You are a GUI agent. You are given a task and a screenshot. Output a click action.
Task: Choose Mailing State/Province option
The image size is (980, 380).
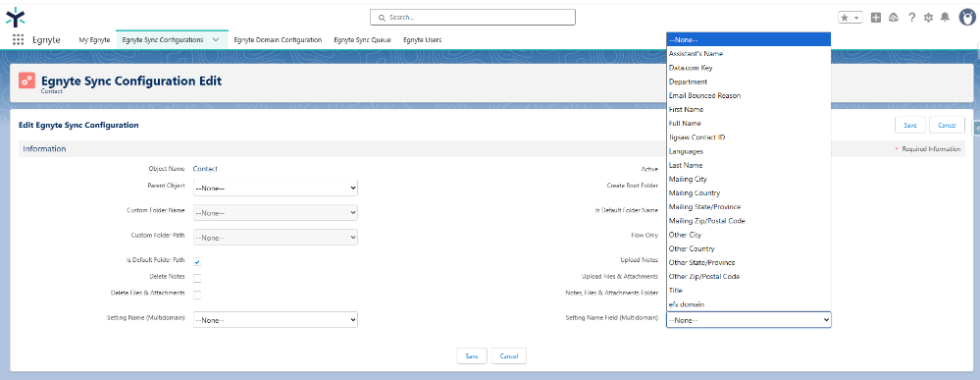[748, 206]
